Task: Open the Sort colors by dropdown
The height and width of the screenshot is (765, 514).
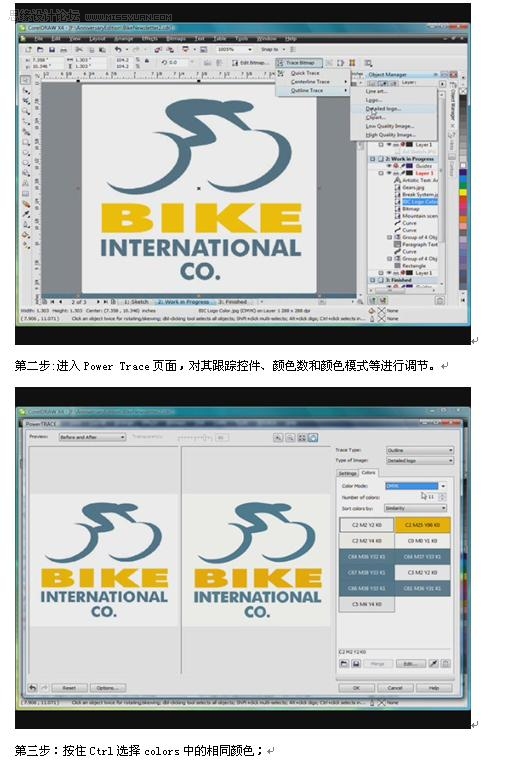Action: pos(415,508)
